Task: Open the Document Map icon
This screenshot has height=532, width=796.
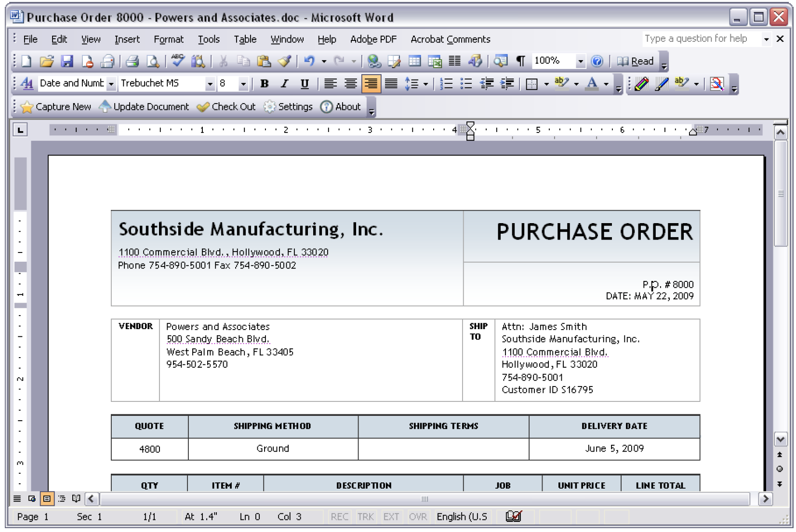Action: click(x=501, y=61)
